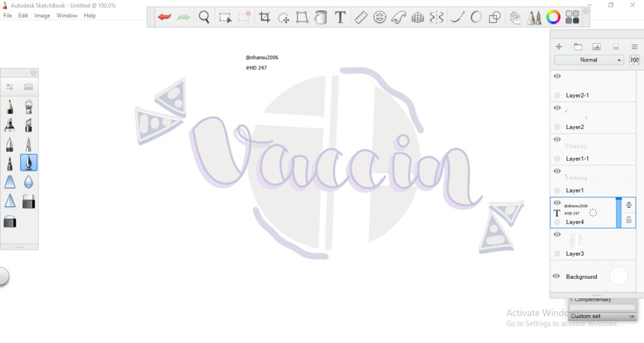Open the Draw Style shapes tool

[494, 17]
